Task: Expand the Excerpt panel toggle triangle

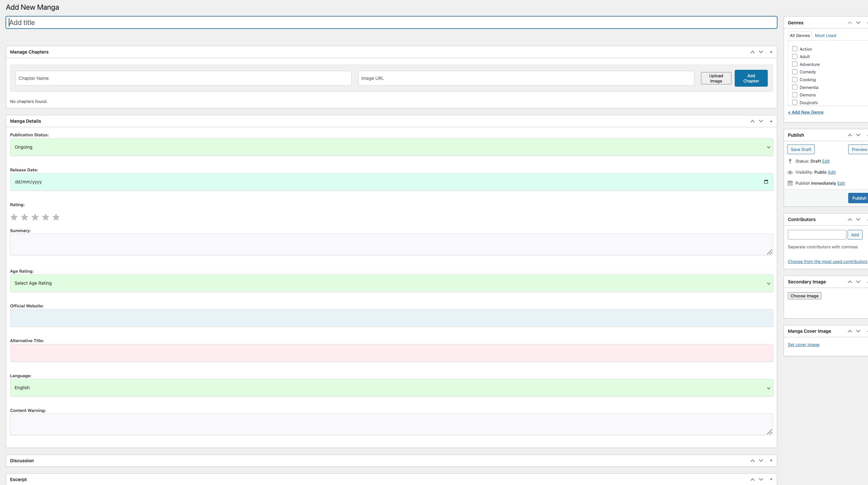Action: pyautogui.click(x=771, y=479)
